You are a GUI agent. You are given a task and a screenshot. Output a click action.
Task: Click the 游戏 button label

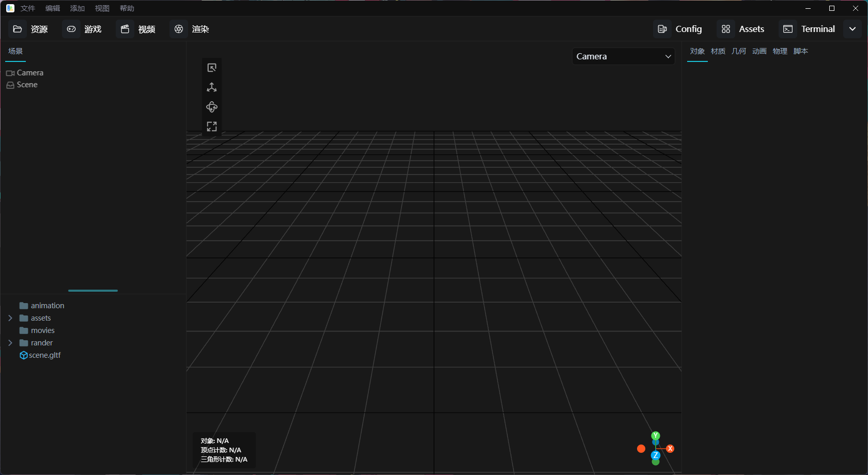93,29
